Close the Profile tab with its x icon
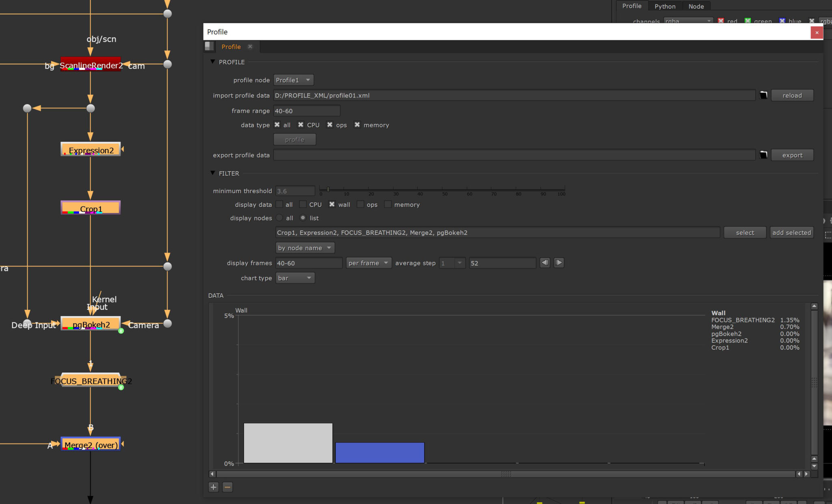This screenshot has height=504, width=832. (250, 47)
